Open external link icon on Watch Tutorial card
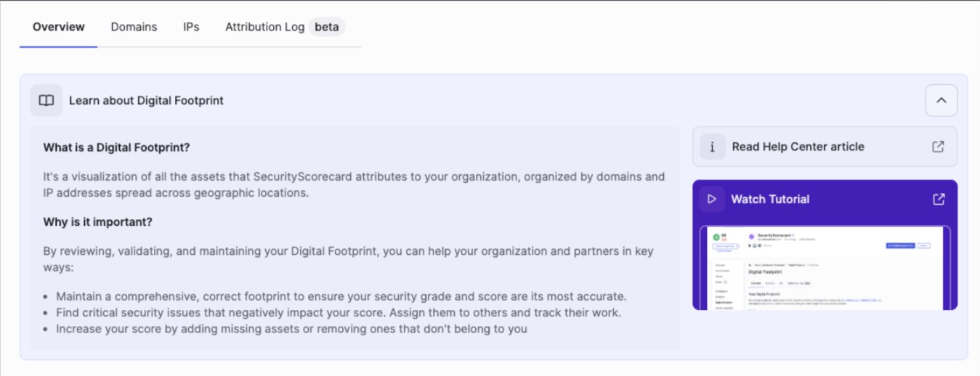This screenshot has width=980, height=376. [x=939, y=199]
